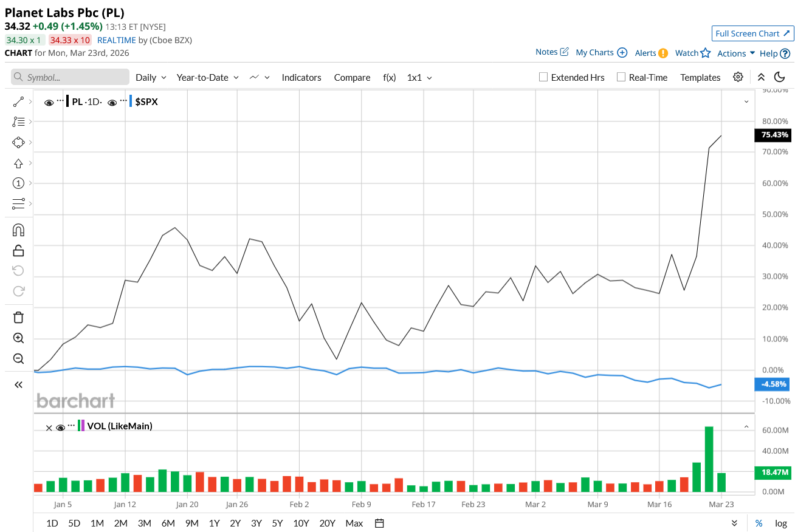This screenshot has height=532, width=795.
Task: Open the 1x1 grid layout dropdown
Action: (x=419, y=77)
